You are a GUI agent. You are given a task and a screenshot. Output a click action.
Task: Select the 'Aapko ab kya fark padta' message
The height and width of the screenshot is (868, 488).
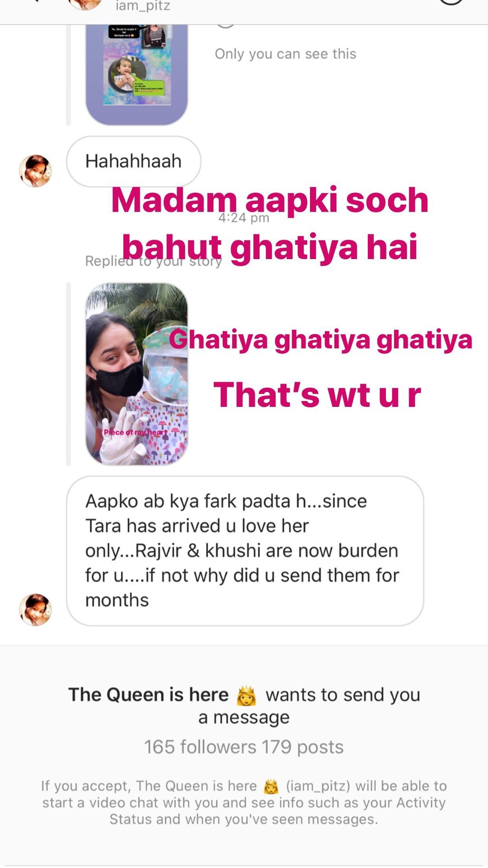(x=245, y=551)
